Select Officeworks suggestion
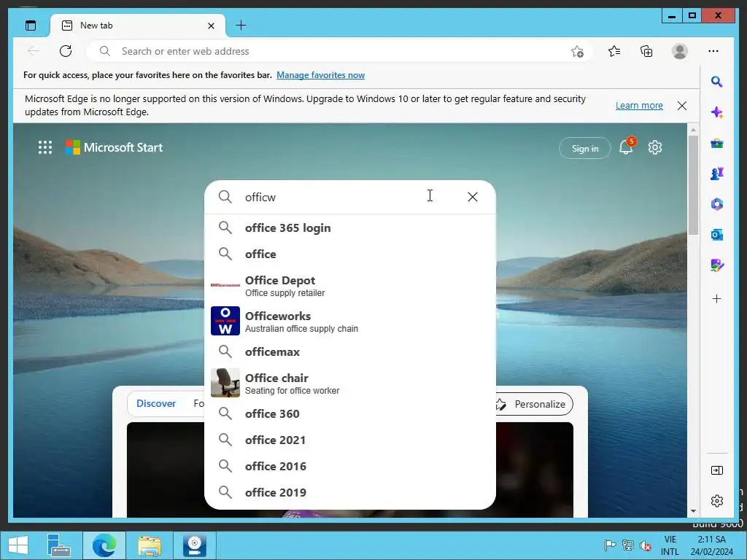This screenshot has height=560, width=747. (x=350, y=322)
